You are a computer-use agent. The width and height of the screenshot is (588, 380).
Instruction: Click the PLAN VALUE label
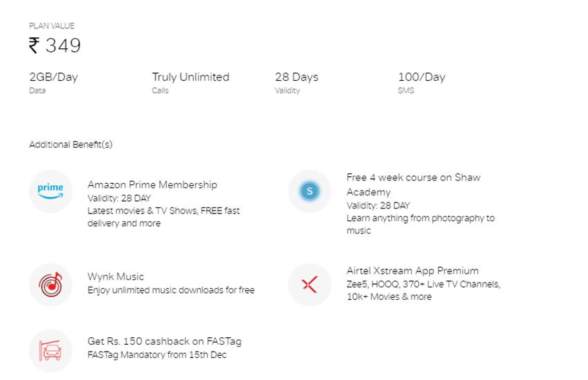pyautogui.click(x=52, y=26)
